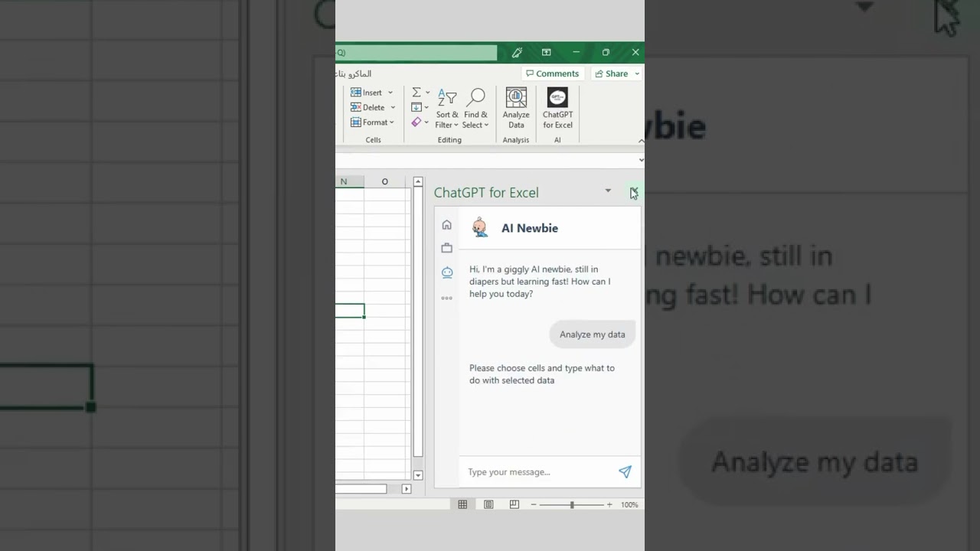Image resolution: width=980 pixels, height=551 pixels.
Task: Collapse the ribbon using the chevron
Action: 641,141
